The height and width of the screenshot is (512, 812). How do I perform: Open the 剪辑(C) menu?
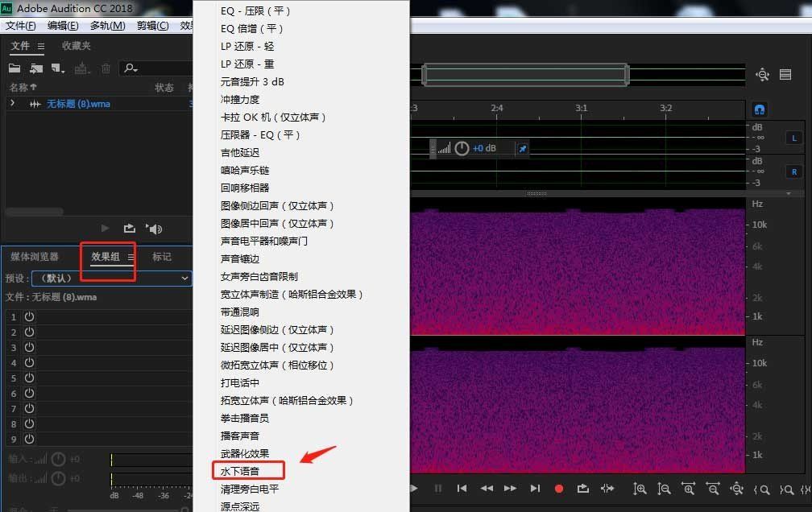[x=153, y=26]
